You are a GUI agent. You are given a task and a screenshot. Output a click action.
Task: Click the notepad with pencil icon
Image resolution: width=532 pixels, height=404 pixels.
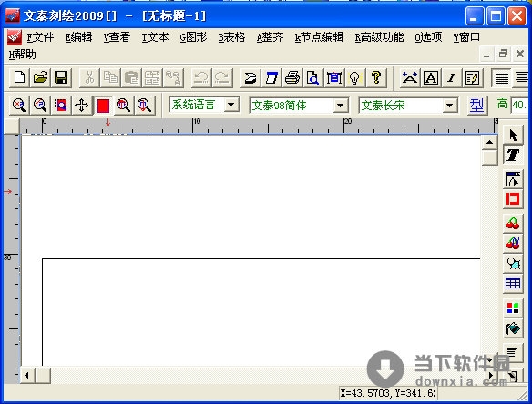[x=473, y=78]
